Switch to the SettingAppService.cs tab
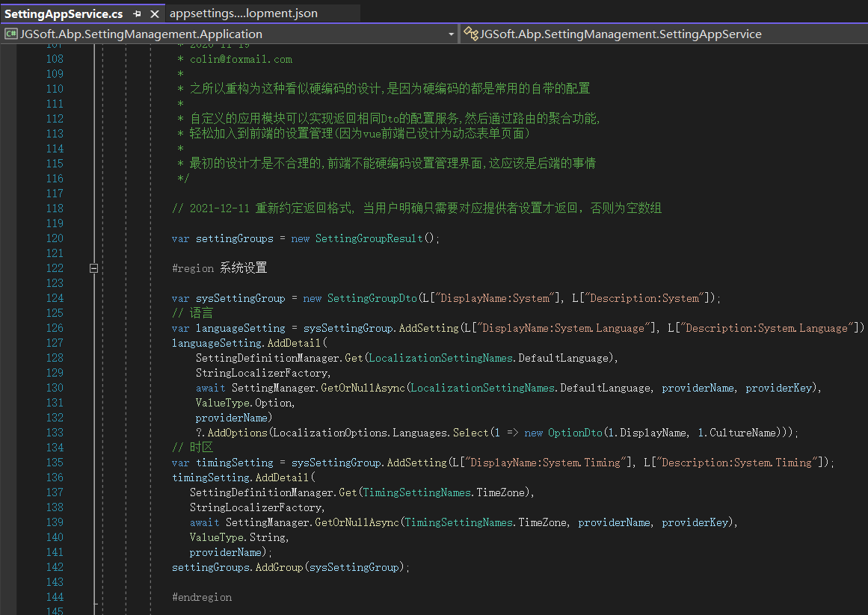 pos(64,14)
